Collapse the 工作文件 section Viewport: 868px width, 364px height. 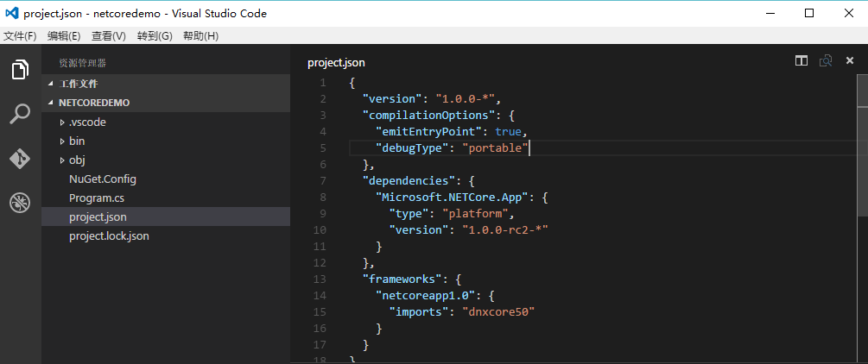coord(166,84)
